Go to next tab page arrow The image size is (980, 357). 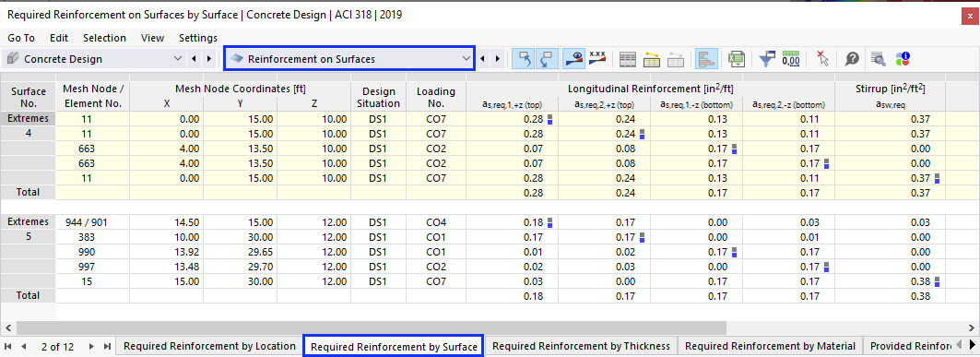pyautogui.click(x=91, y=346)
